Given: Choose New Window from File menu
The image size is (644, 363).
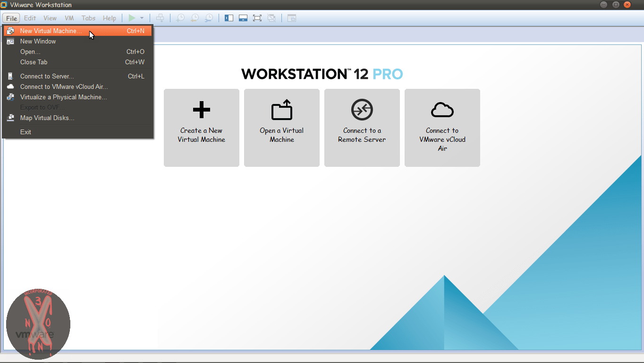Looking at the screenshot, I should point(78,41).
